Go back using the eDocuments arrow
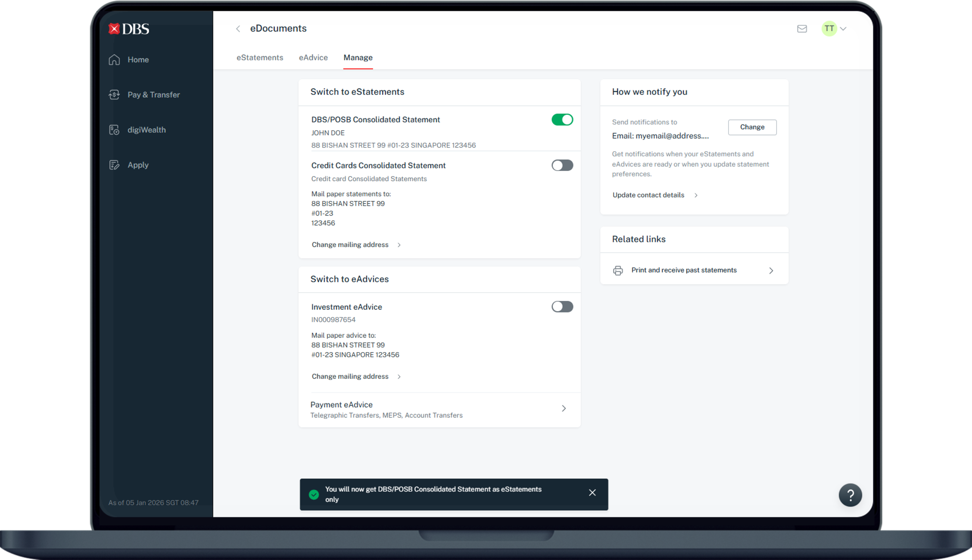Viewport: 972px width, 560px height. coord(238,29)
